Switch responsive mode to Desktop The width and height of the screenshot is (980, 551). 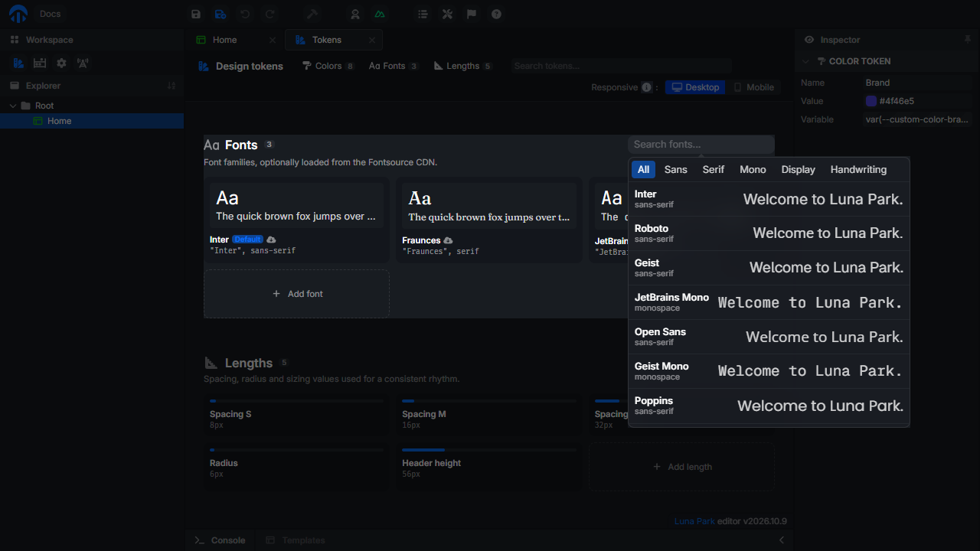695,87
